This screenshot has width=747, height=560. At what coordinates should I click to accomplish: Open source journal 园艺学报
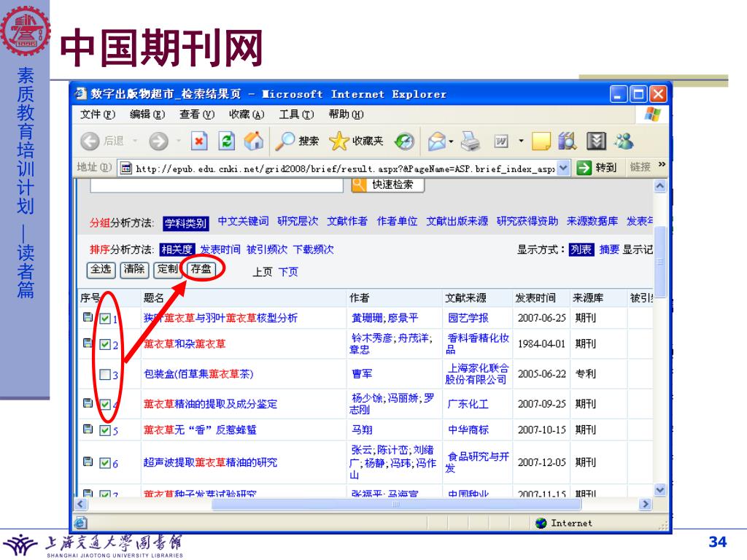[x=468, y=318]
